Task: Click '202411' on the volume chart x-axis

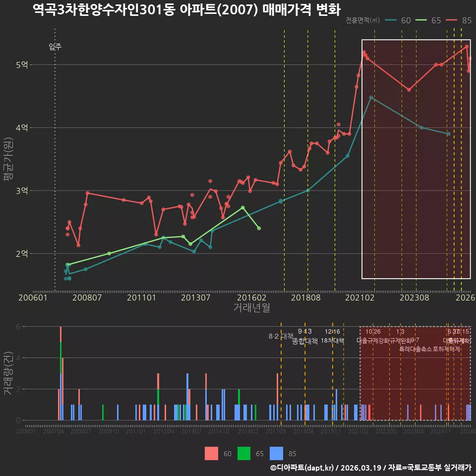Action: [x=440, y=431]
